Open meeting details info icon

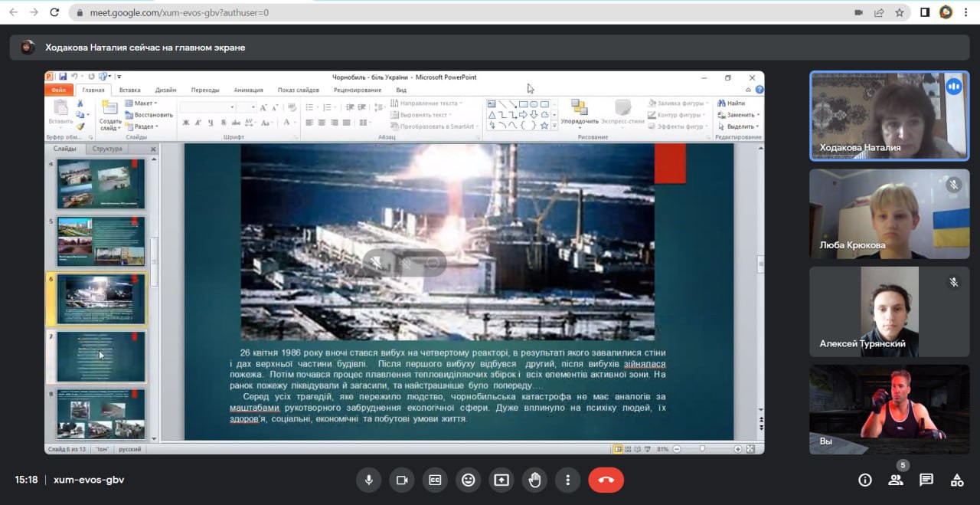point(865,480)
